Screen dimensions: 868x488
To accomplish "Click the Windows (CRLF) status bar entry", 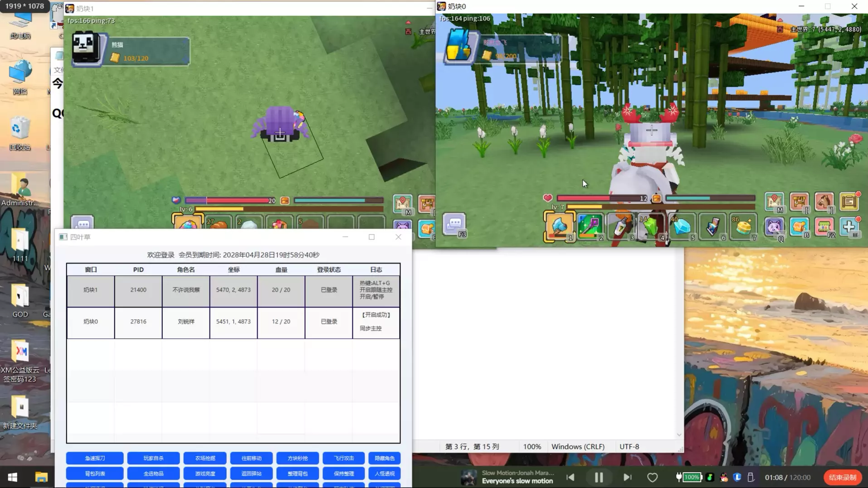I will [578, 447].
